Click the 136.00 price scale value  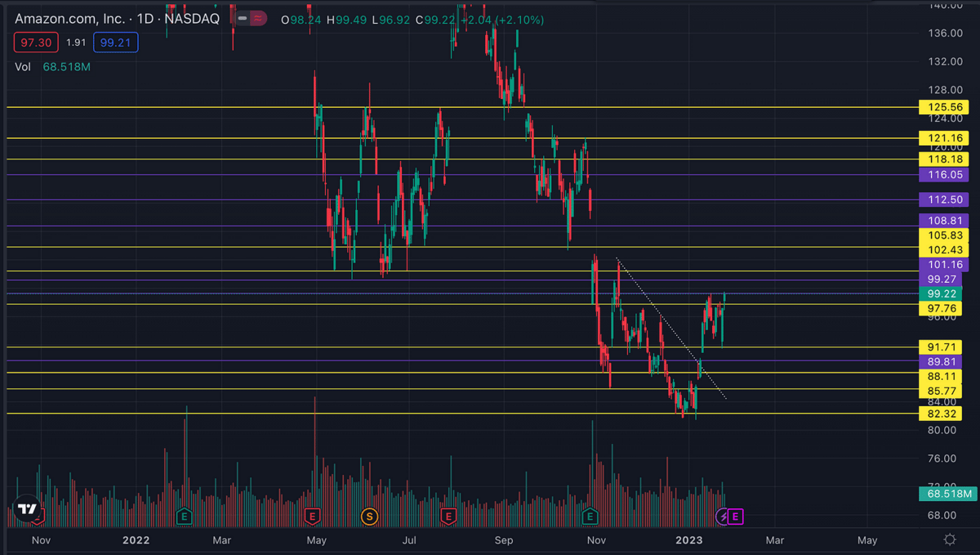[x=943, y=33]
